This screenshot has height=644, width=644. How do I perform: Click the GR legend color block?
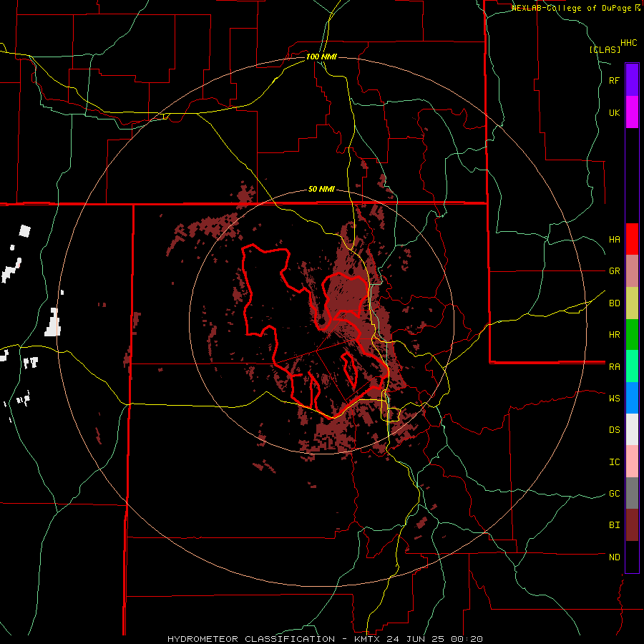pyautogui.click(x=632, y=270)
